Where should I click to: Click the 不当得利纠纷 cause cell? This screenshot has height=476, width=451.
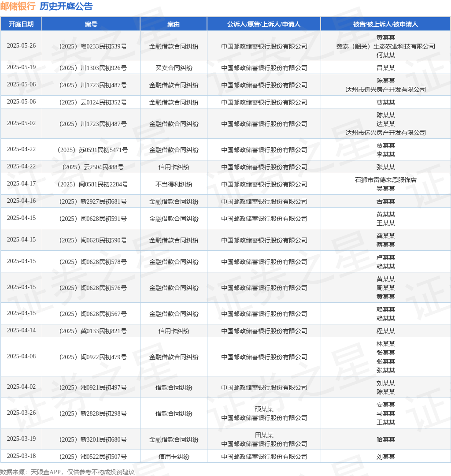(174, 184)
